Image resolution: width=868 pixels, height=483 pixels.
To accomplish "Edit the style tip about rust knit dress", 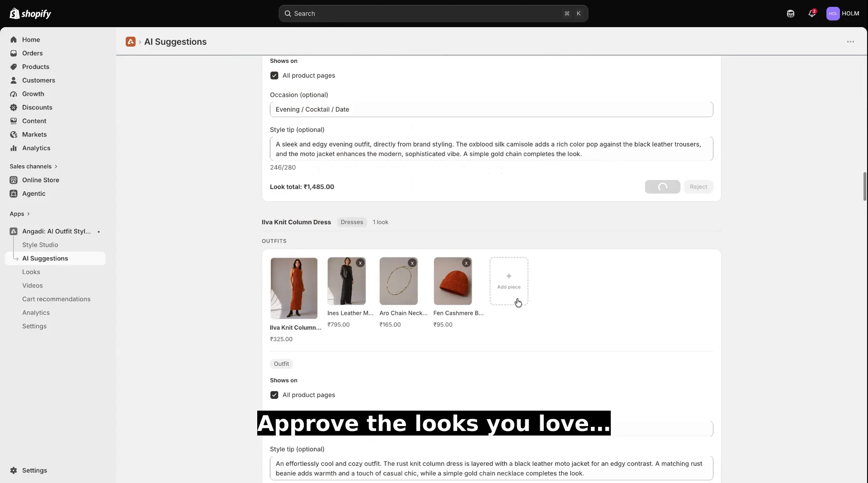I will click(x=491, y=469).
